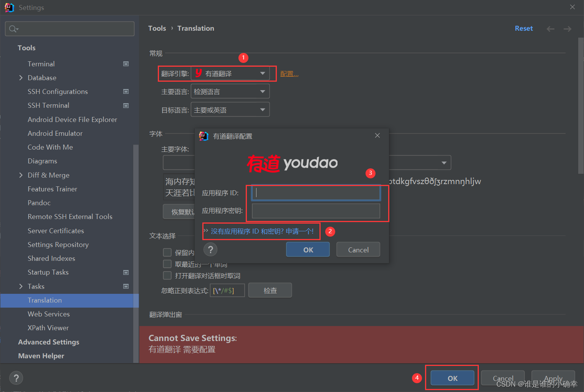
Task: Open help in the Settings window footer
Action: point(16,378)
